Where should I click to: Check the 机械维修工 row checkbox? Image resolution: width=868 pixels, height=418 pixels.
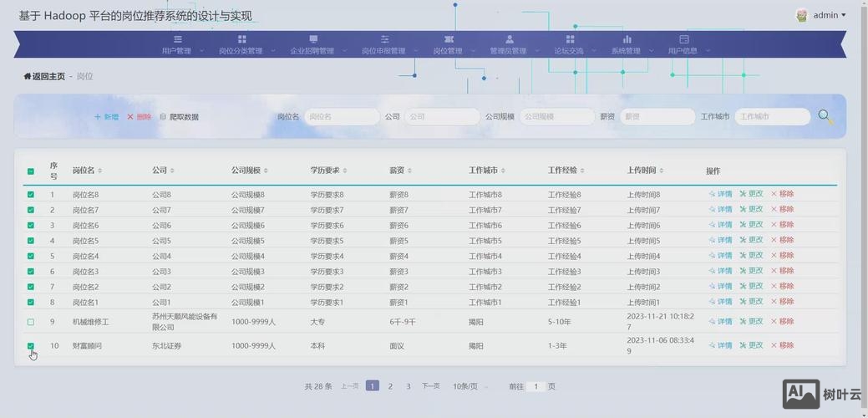click(x=31, y=322)
